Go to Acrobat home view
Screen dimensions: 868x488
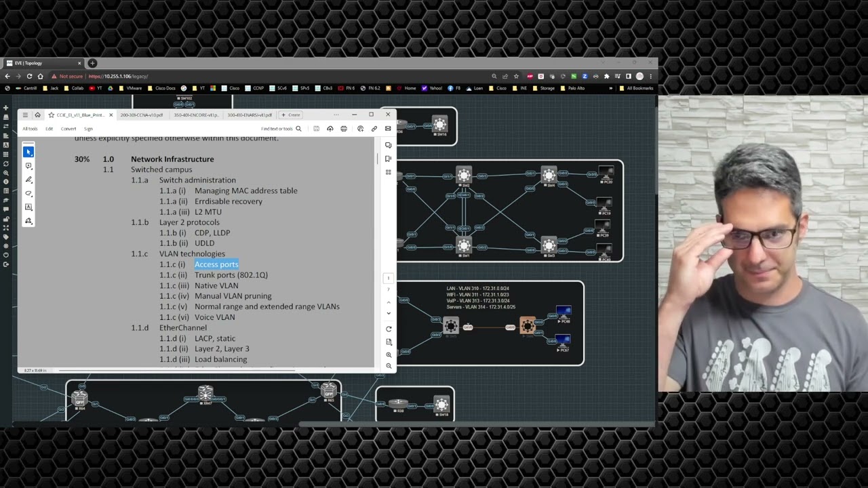point(38,115)
